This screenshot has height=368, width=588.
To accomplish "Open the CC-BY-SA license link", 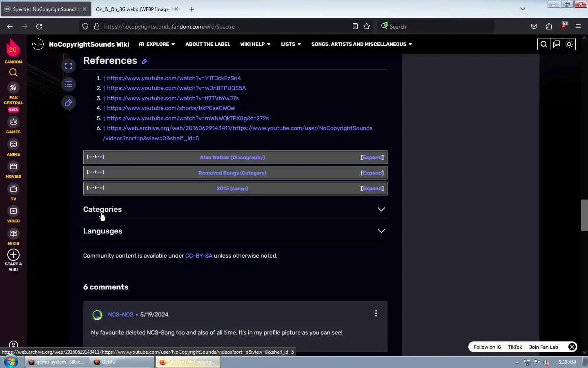I will [199, 256].
